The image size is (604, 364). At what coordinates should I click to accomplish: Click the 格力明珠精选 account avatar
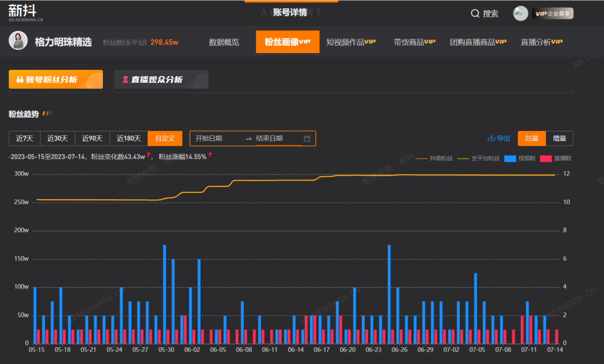(18, 41)
